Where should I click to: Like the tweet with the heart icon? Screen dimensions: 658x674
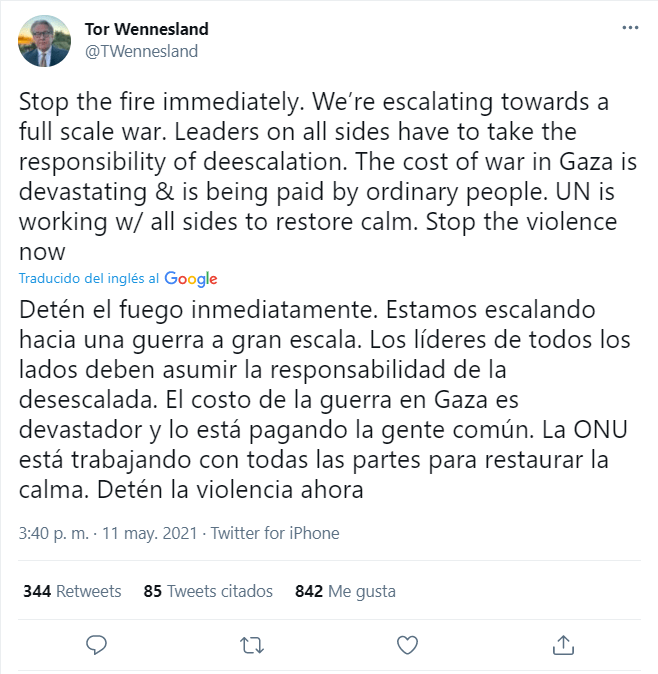click(x=407, y=645)
